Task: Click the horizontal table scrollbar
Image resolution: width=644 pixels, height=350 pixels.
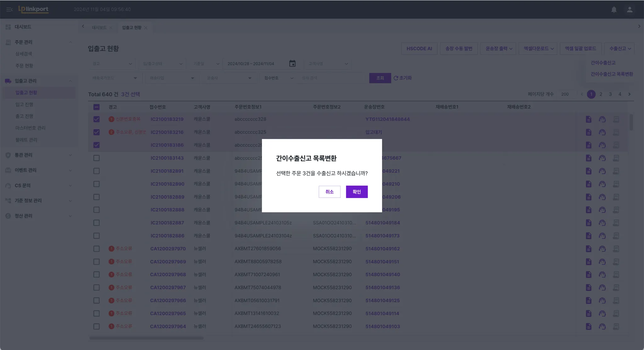Action: (x=146, y=338)
